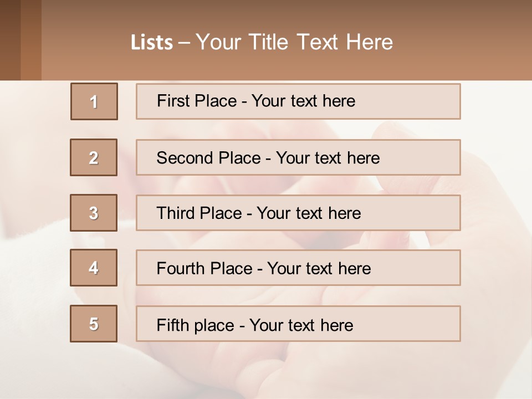The width and height of the screenshot is (532, 399).
Task: Select the dark brown stripe at top-left corner
Action: (10, 40)
